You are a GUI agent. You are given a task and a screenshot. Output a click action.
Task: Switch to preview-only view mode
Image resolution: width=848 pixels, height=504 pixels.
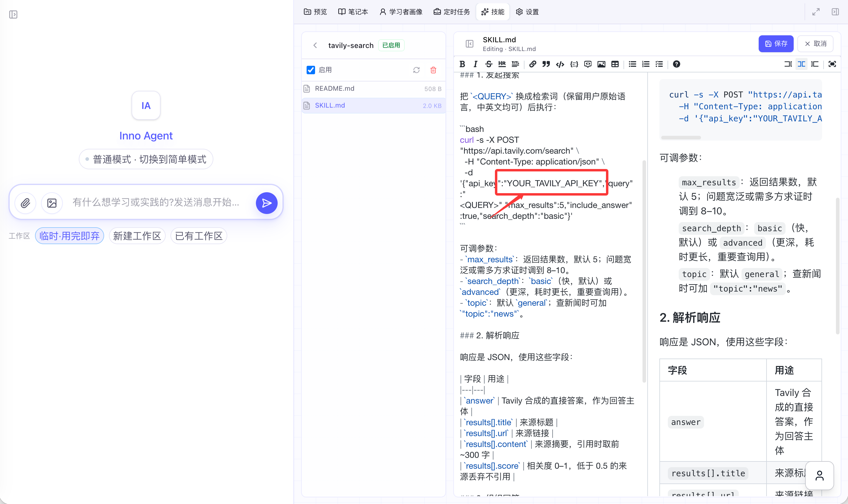click(815, 64)
